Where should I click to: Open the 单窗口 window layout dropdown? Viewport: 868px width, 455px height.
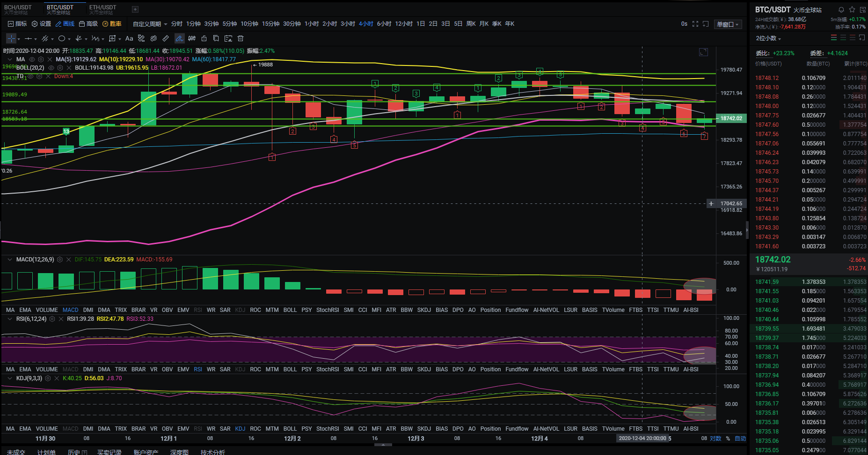[x=728, y=24]
